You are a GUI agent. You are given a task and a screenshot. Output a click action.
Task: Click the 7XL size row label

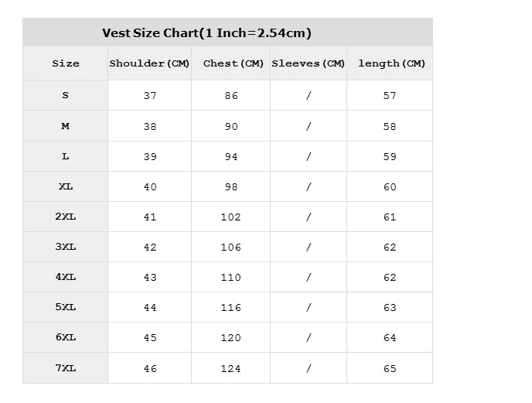65,368
